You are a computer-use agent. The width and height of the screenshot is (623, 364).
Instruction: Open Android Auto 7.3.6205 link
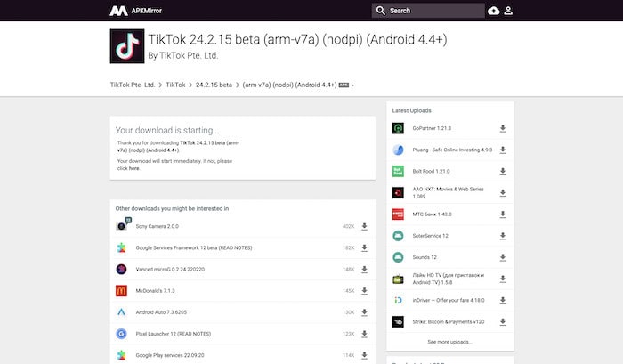(x=161, y=312)
